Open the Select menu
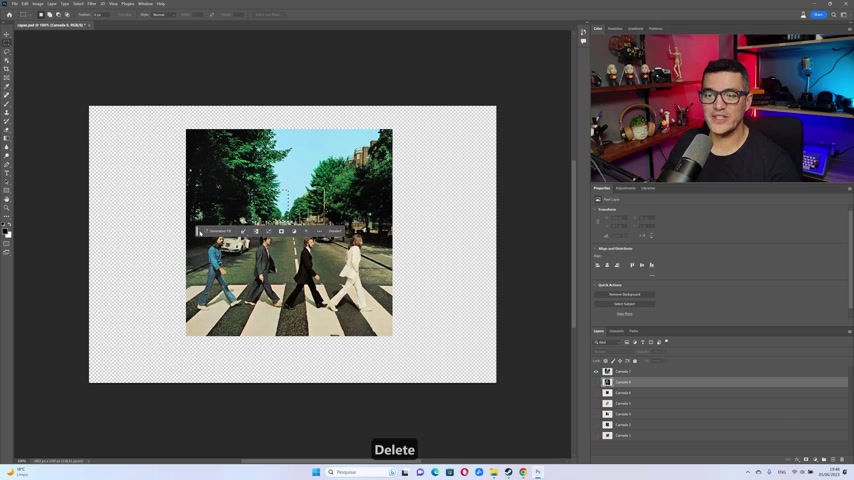Viewport: 854px width, 480px height. [78, 4]
